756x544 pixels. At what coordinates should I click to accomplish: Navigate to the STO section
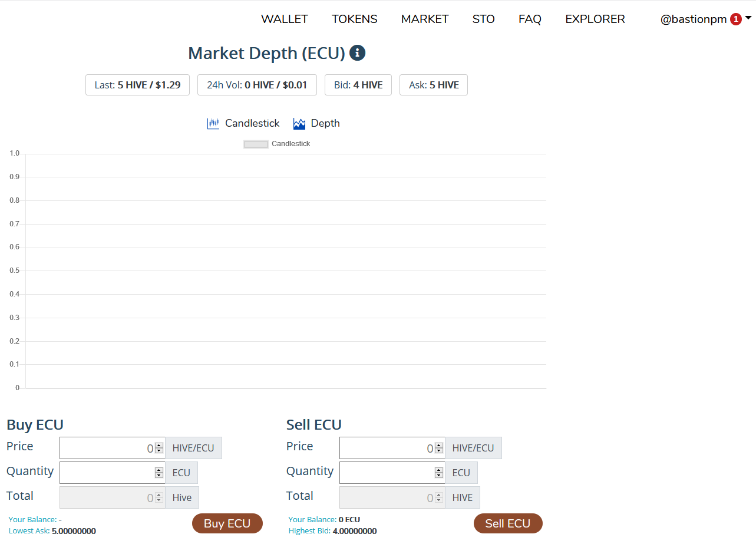pos(483,19)
